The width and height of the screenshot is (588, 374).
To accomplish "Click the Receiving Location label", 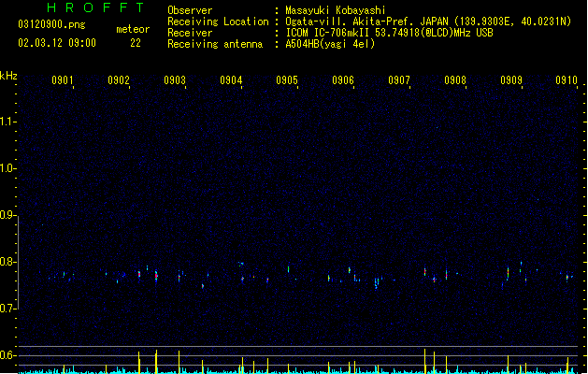I will pos(218,22).
